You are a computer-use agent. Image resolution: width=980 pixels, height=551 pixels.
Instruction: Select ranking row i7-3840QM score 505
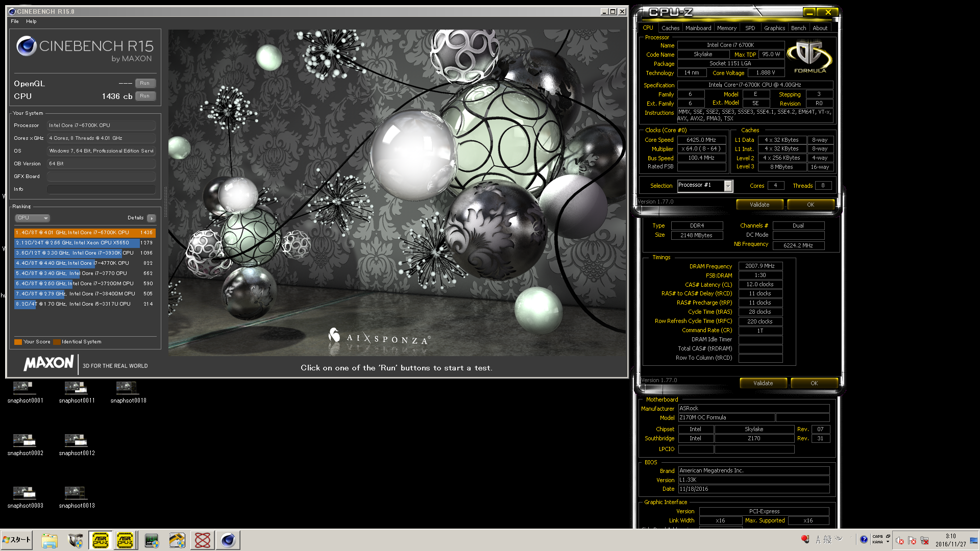click(85, 294)
